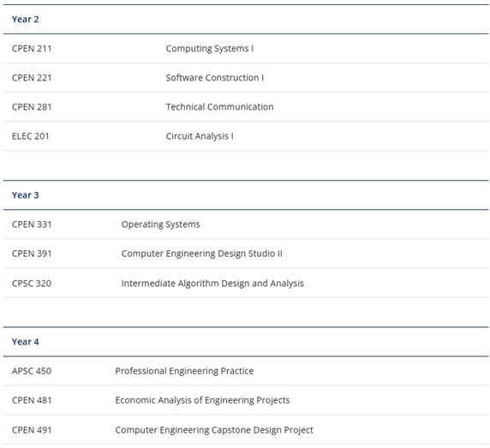
Task: Click the Year 4 heading
Action: 26,342
